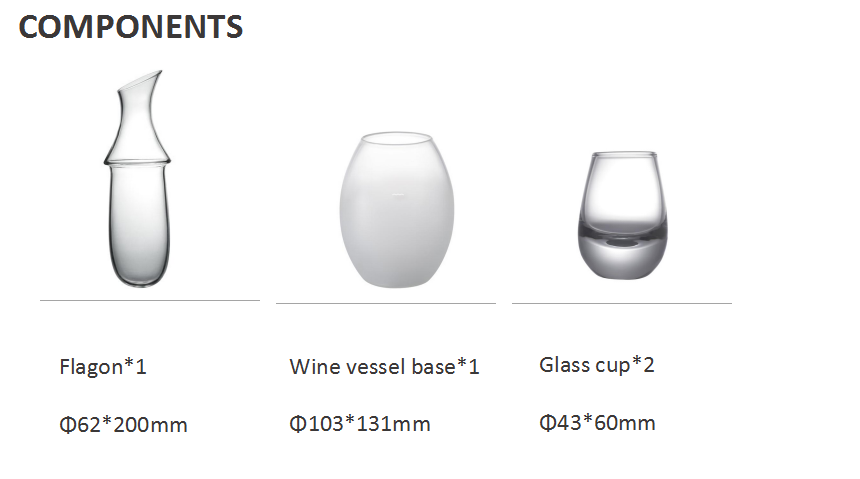860x479 pixels.
Task: Click the COMPONENTS heading
Action: (x=131, y=27)
